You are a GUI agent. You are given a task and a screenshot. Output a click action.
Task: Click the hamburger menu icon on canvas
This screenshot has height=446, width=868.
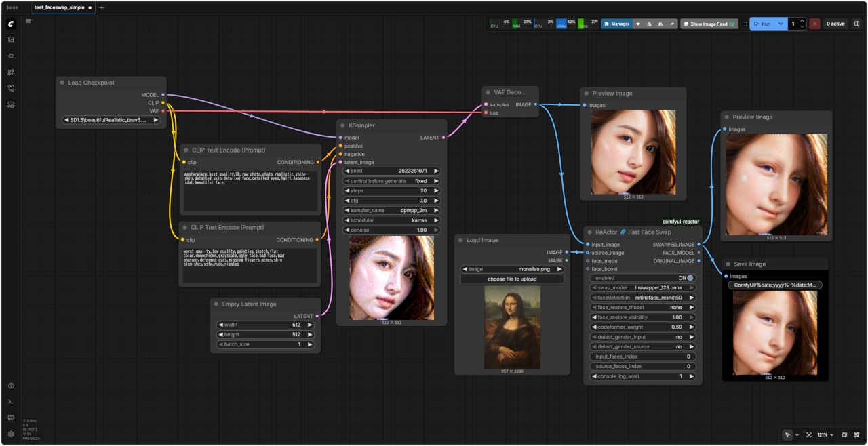(x=28, y=21)
